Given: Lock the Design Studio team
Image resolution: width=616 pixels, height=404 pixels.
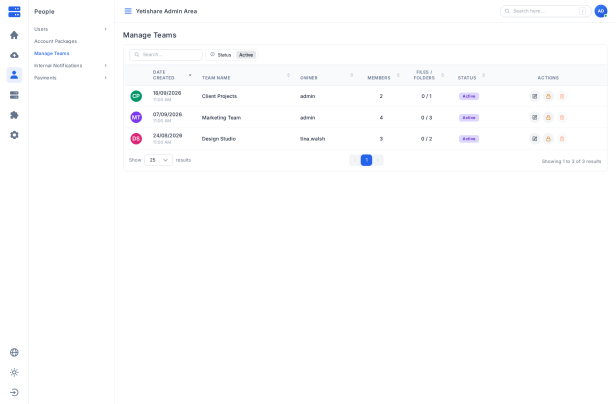Looking at the screenshot, I should [548, 139].
